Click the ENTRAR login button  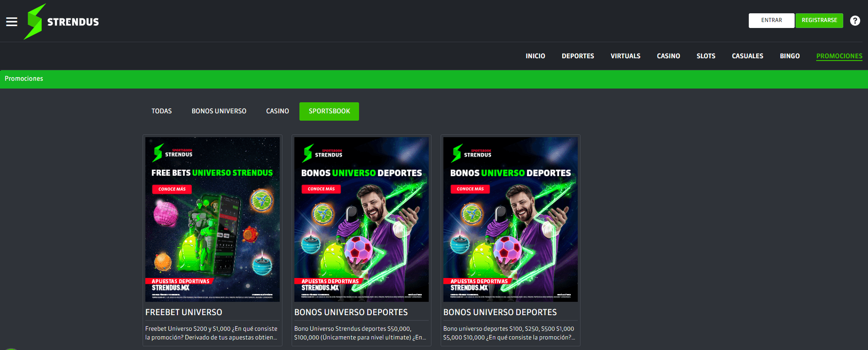tap(771, 21)
